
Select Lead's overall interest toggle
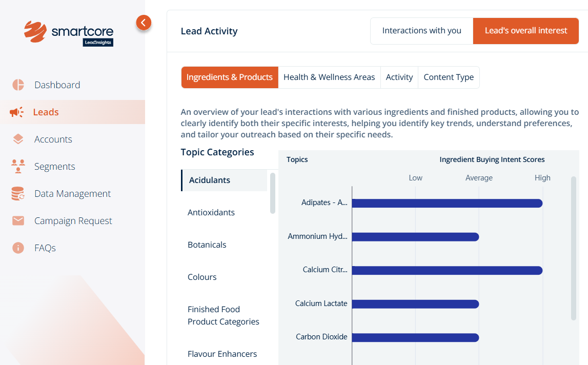tap(525, 31)
